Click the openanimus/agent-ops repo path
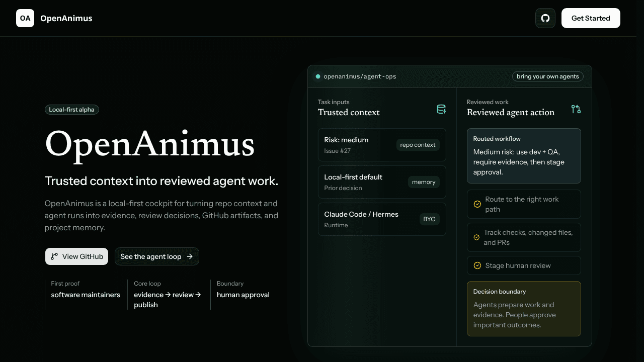Image resolution: width=644 pixels, height=362 pixels. (x=360, y=76)
